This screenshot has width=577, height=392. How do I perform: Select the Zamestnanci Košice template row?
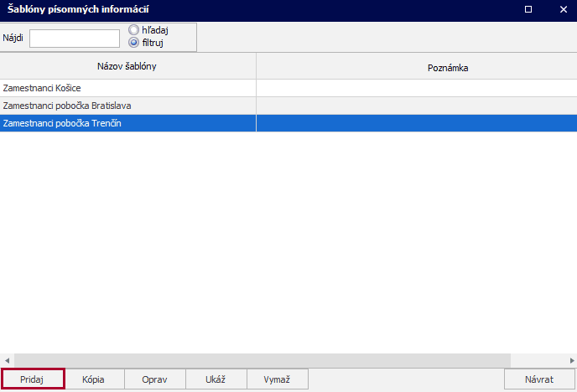[x=127, y=88]
